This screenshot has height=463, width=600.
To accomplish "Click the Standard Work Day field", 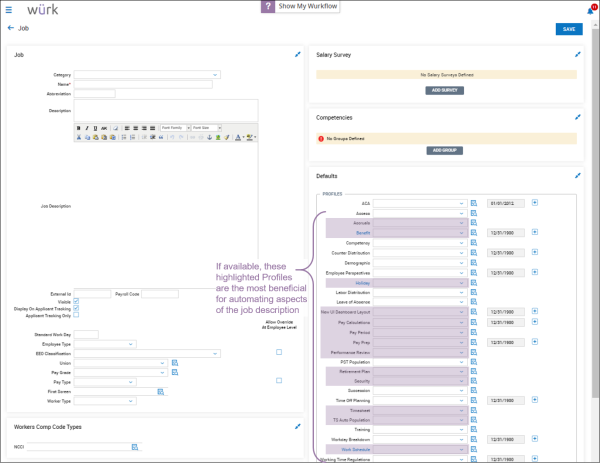I will click(x=86, y=334).
